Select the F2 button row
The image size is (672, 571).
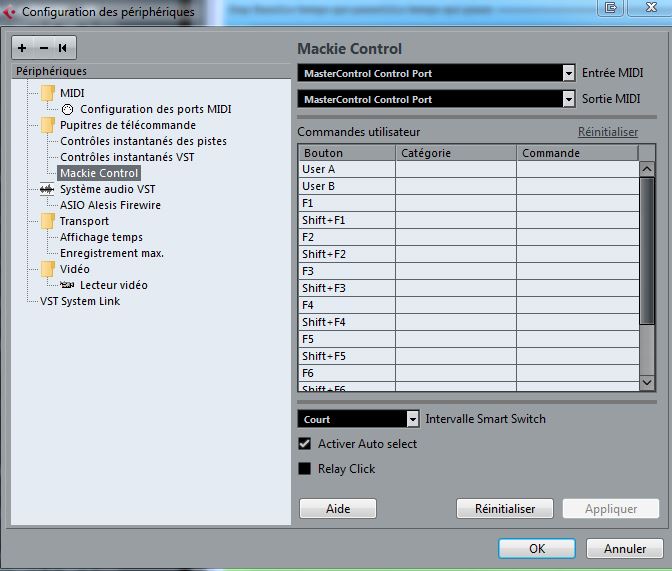click(x=468, y=237)
